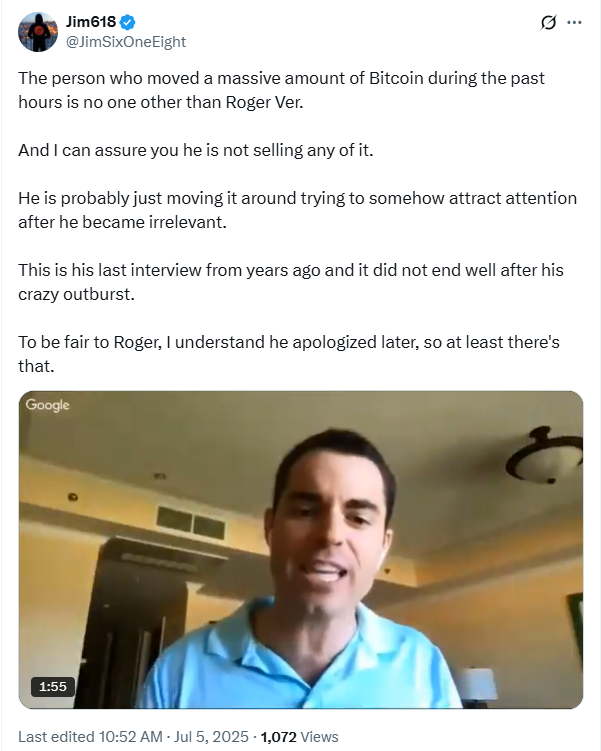
Task: Open the three-dots more options menu
Action: (x=574, y=23)
